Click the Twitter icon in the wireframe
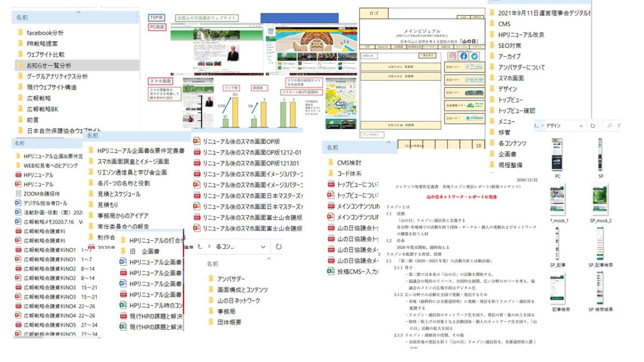The height and width of the screenshot is (362, 644). pos(474,56)
